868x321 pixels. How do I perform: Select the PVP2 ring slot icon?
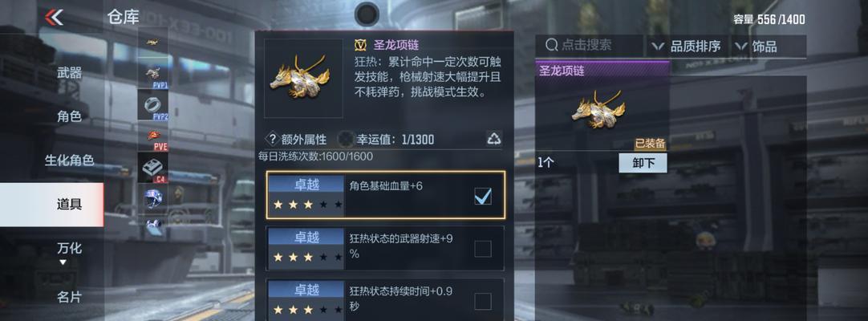click(152, 105)
